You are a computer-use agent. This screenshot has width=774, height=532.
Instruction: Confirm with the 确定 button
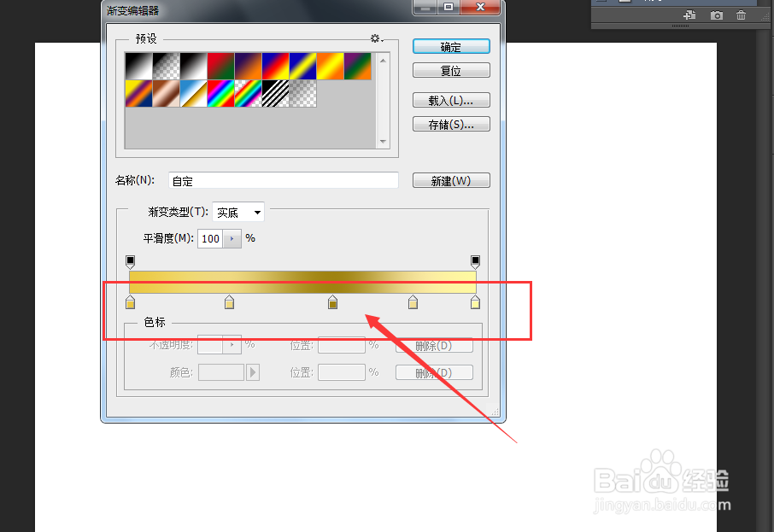(451, 46)
